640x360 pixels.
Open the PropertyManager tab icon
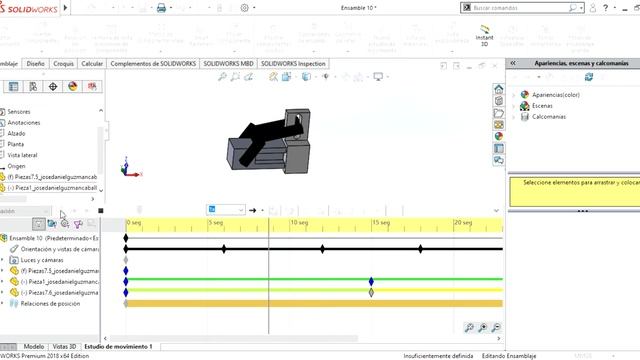pos(33,87)
